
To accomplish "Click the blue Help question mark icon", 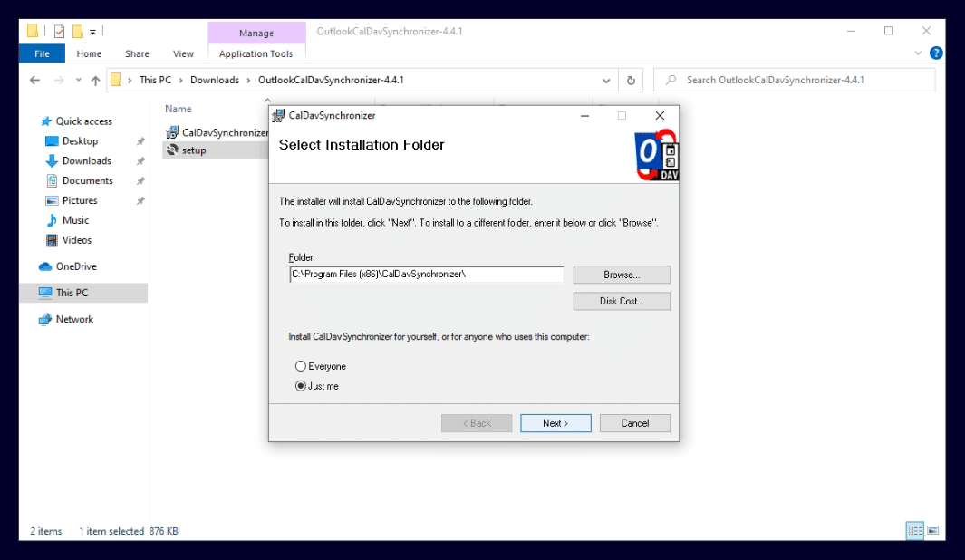I will (x=935, y=53).
